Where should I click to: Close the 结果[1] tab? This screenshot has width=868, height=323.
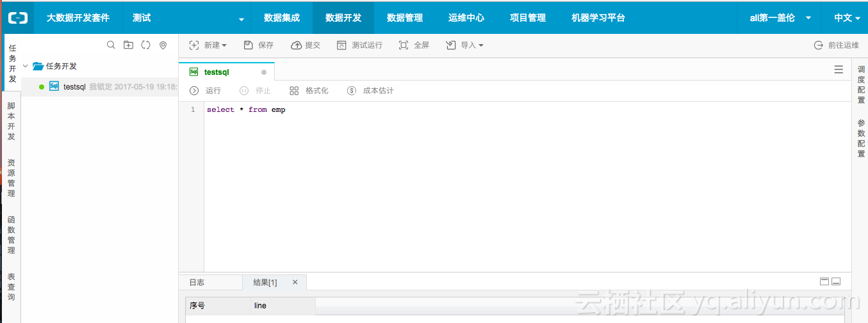(295, 282)
